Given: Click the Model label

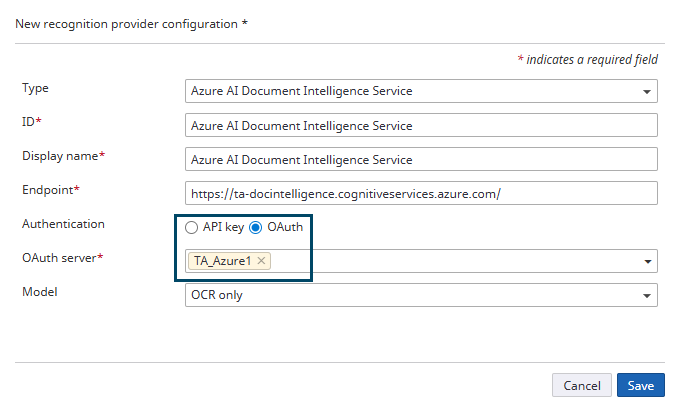Looking at the screenshot, I should 39,292.
